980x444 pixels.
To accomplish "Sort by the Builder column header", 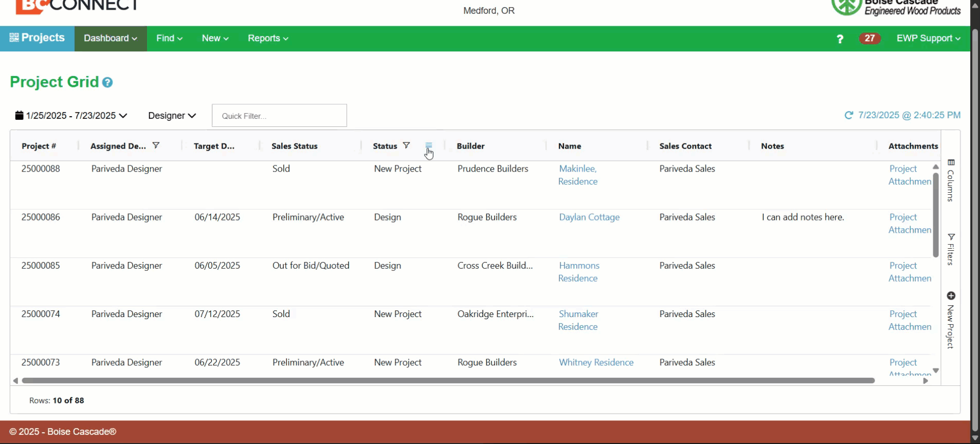I will pyautogui.click(x=470, y=146).
